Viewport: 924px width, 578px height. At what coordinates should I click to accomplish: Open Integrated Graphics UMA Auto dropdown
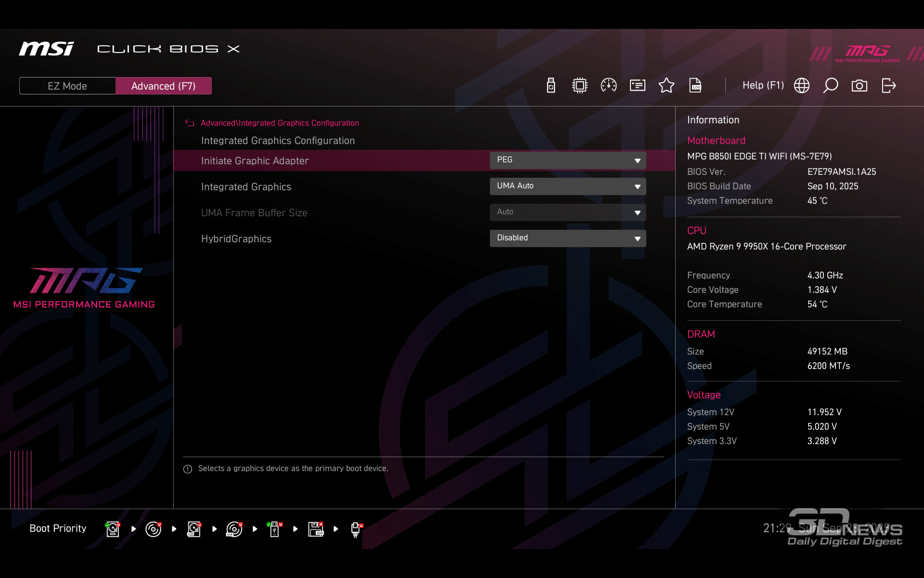pyautogui.click(x=568, y=186)
